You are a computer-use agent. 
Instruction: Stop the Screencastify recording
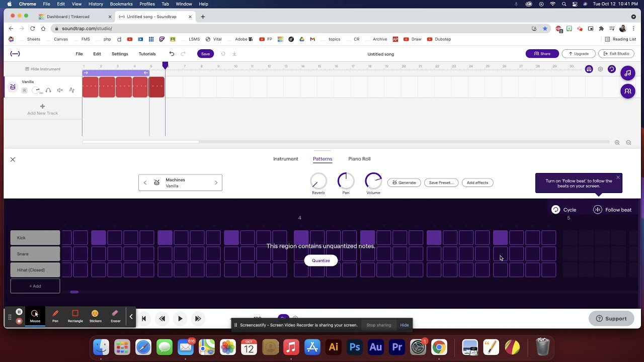[19, 321]
